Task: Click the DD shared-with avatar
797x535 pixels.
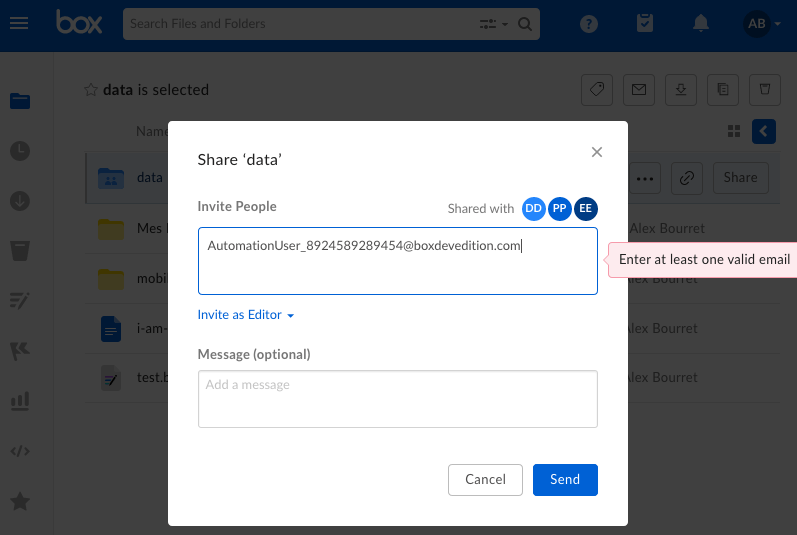Action: click(x=534, y=208)
